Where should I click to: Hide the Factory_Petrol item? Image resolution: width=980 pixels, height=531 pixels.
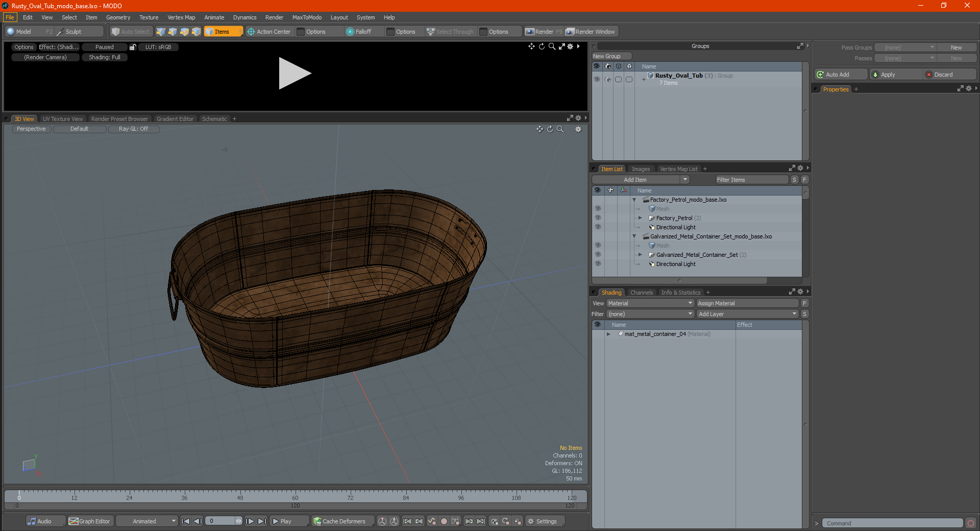[598, 218]
